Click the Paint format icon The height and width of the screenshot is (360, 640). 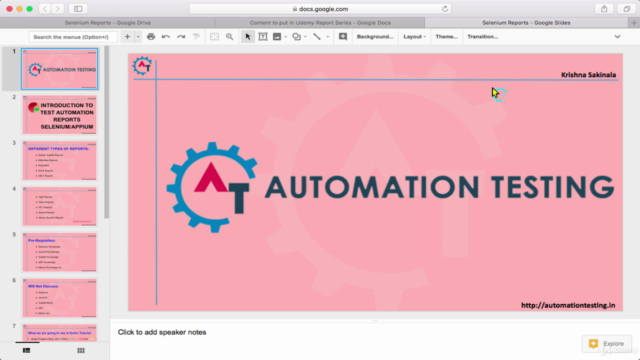tap(196, 37)
